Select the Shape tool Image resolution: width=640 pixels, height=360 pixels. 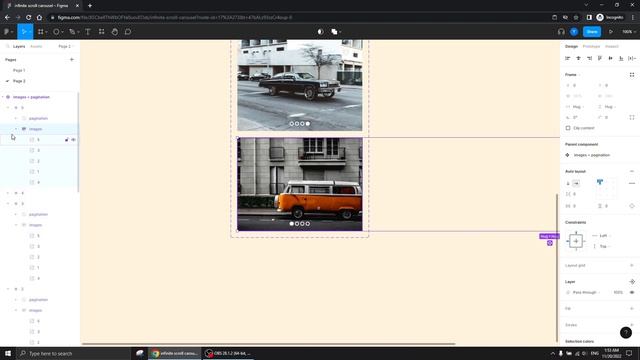click(56, 31)
